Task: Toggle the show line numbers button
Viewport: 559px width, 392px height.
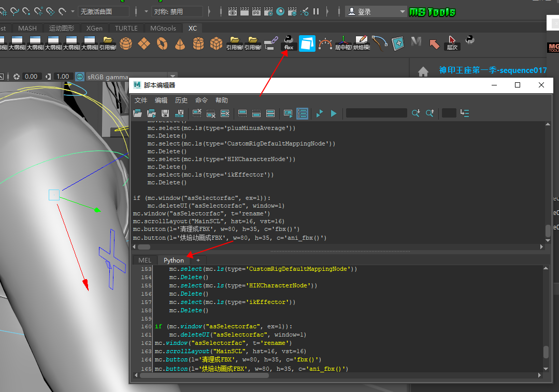Action: tap(303, 113)
